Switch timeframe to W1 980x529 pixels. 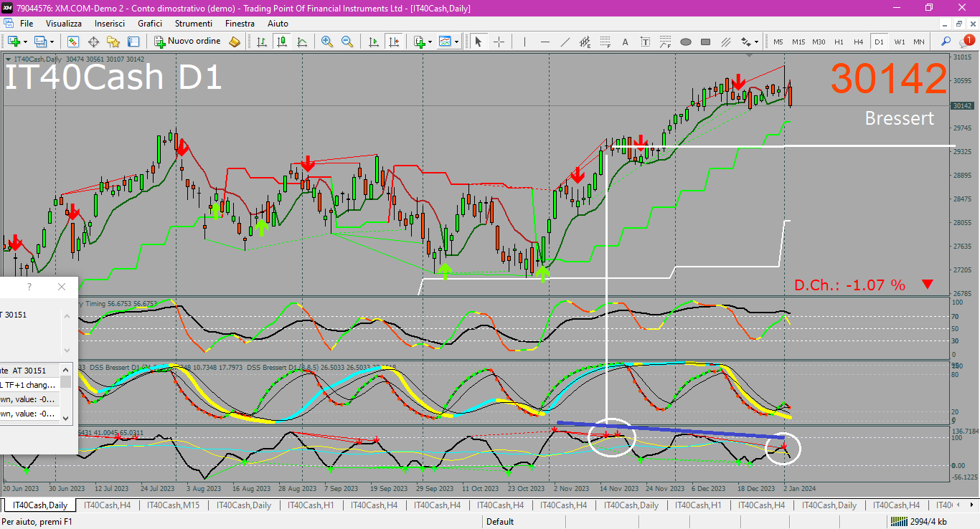point(899,42)
